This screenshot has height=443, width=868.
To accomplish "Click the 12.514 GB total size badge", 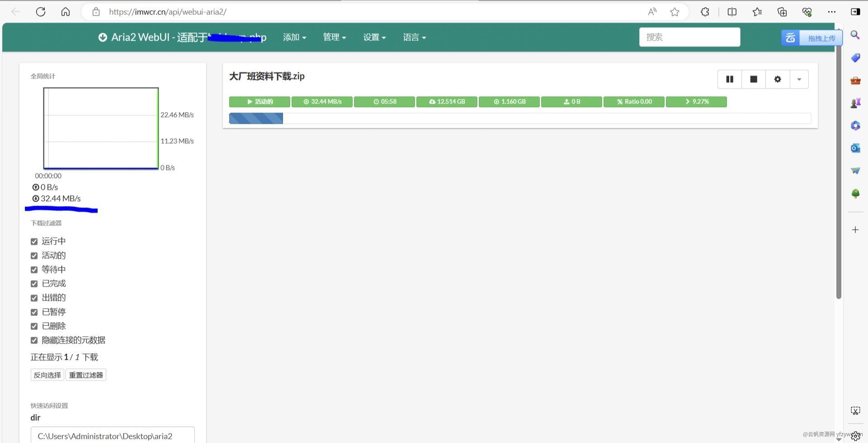I will [x=447, y=102].
